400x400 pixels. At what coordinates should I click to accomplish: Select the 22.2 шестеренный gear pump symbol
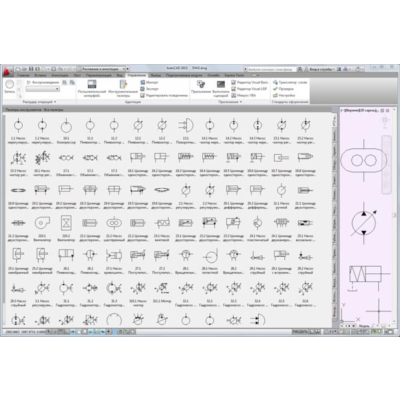[x=114, y=228]
